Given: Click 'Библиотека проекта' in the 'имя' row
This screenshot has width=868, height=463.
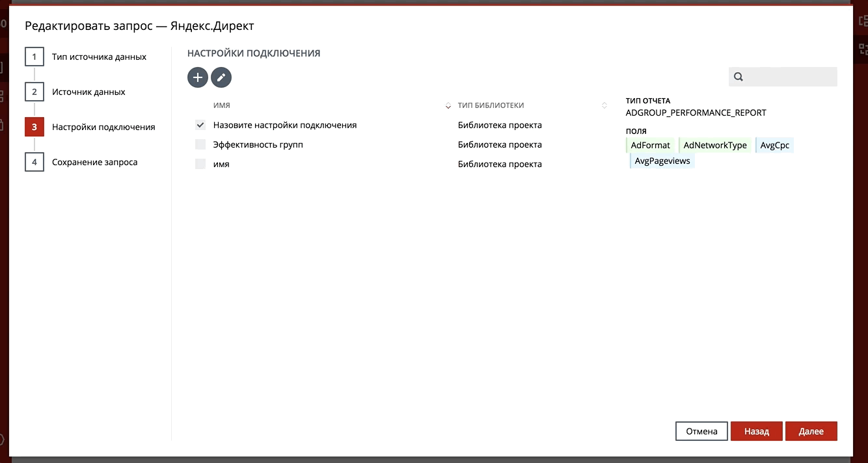Looking at the screenshot, I should coord(500,164).
